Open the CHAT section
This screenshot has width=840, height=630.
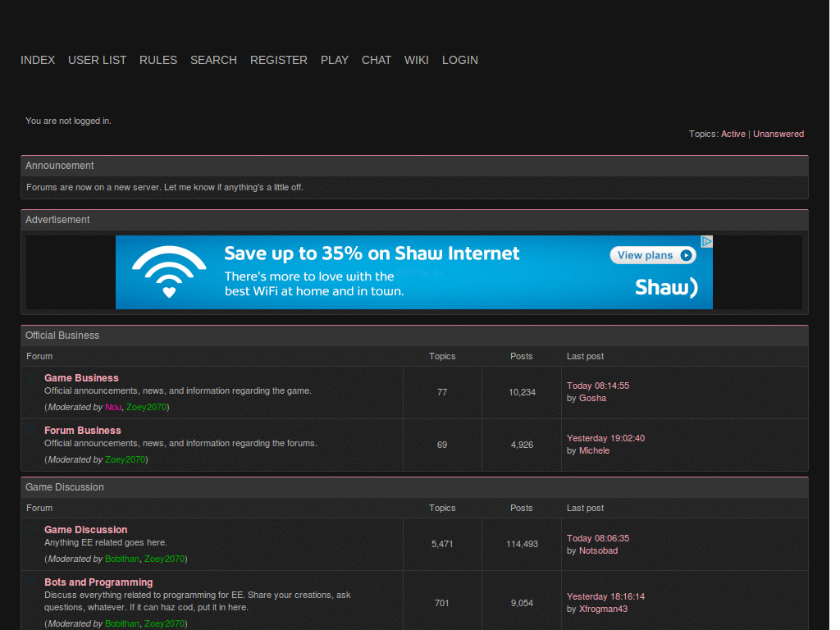[x=377, y=60]
